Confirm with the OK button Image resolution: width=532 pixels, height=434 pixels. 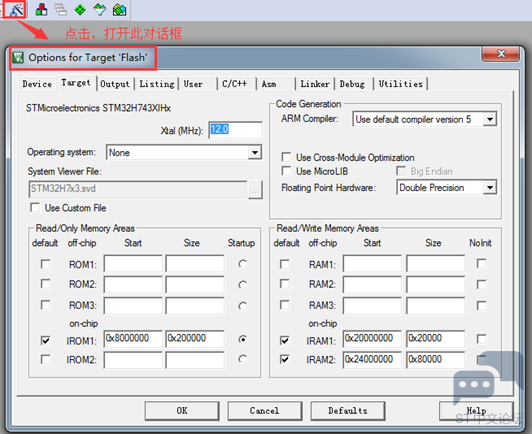tap(182, 411)
